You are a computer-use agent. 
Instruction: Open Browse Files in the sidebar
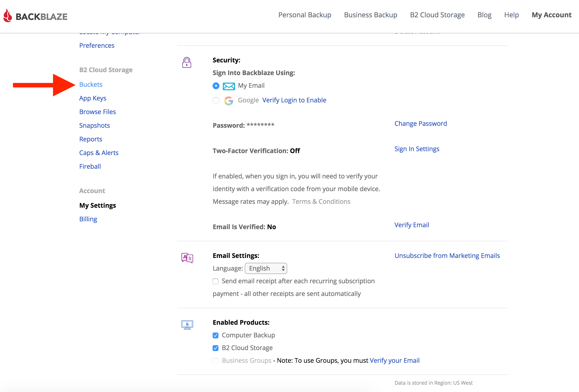click(x=98, y=112)
